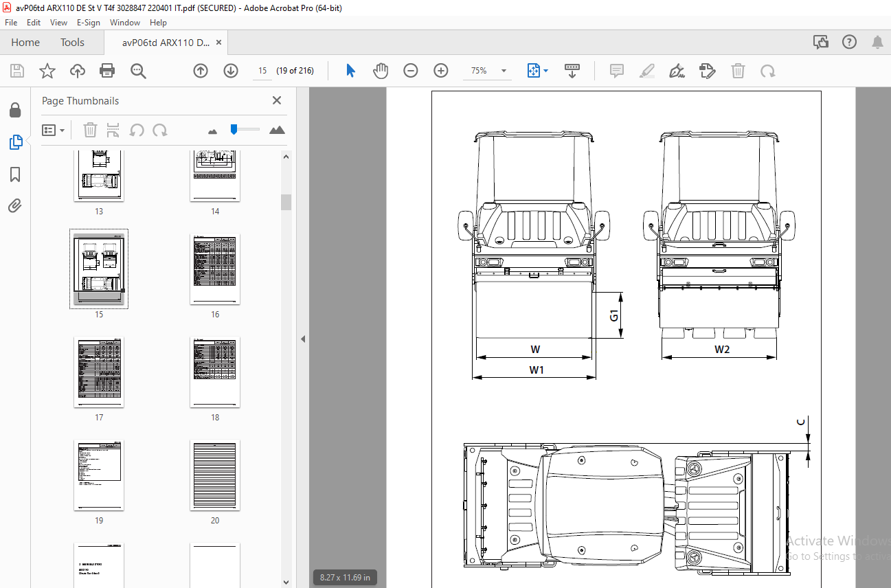Select the highlight text pen tool
This screenshot has width=891, height=588.
[647, 71]
